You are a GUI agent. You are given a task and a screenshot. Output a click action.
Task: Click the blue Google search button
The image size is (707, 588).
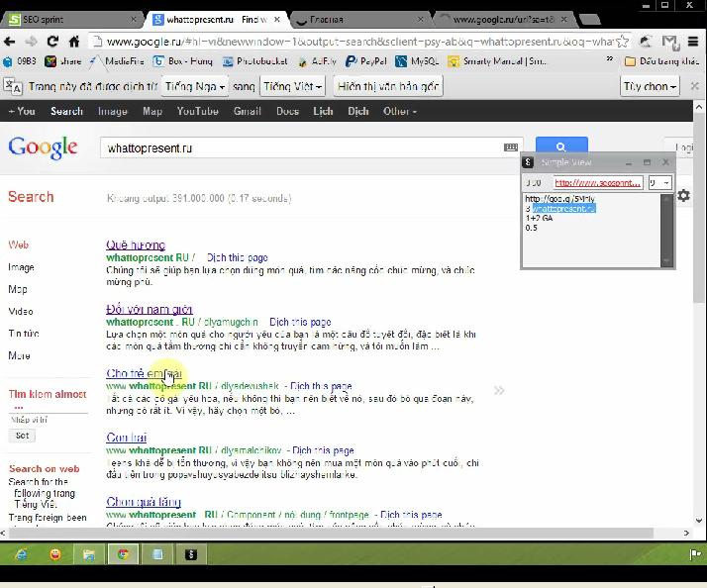click(561, 146)
